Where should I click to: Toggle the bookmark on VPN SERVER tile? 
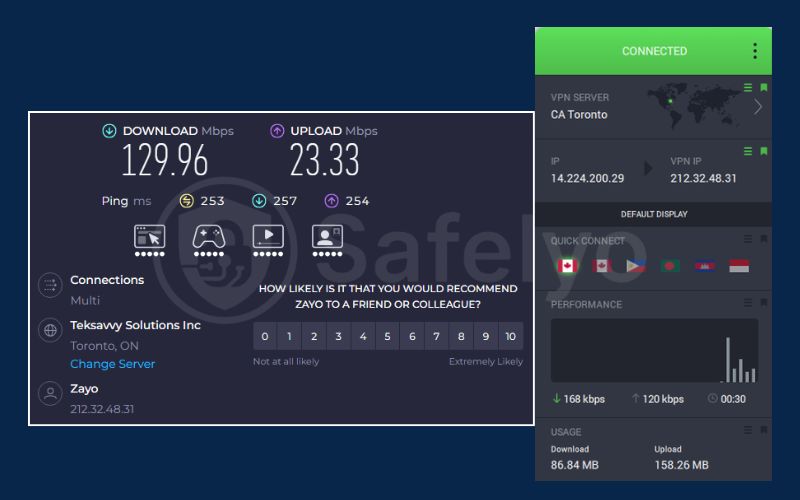[764, 88]
